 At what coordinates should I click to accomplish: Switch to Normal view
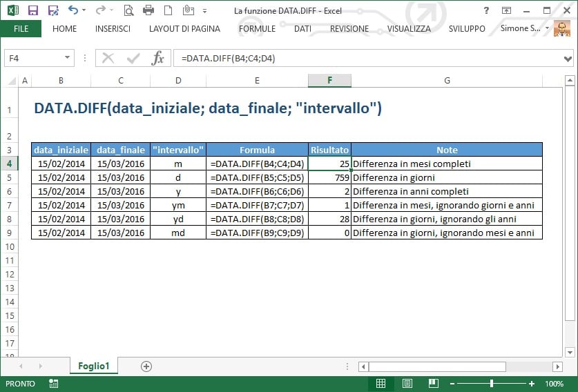coord(380,384)
